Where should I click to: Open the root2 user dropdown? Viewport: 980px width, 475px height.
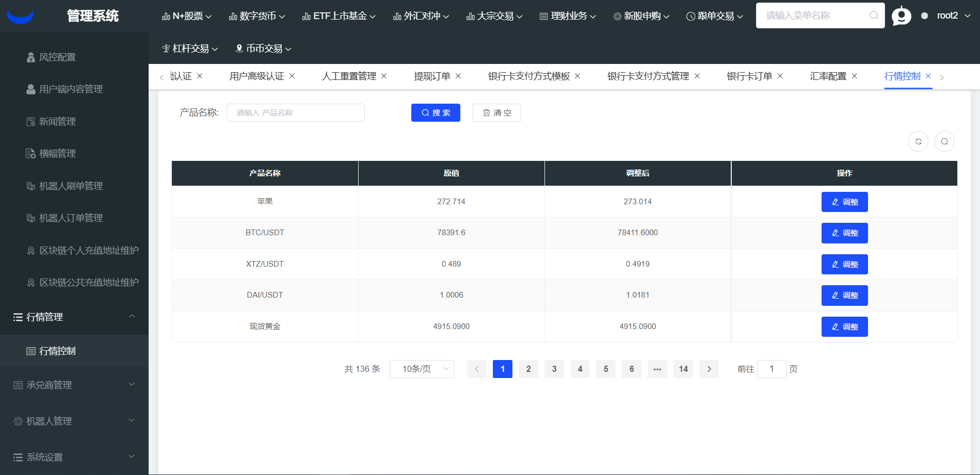click(x=953, y=16)
